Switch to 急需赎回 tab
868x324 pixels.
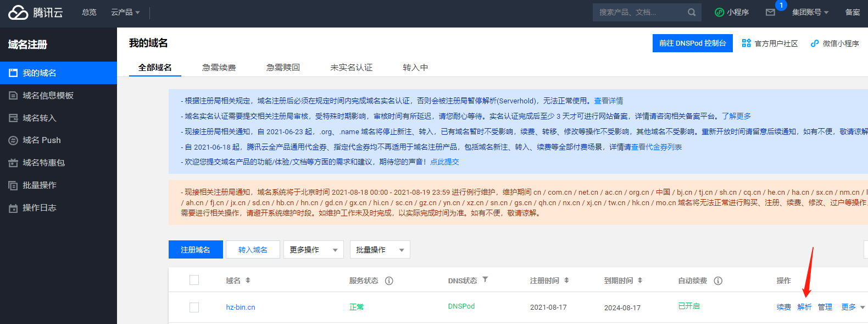pyautogui.click(x=283, y=67)
